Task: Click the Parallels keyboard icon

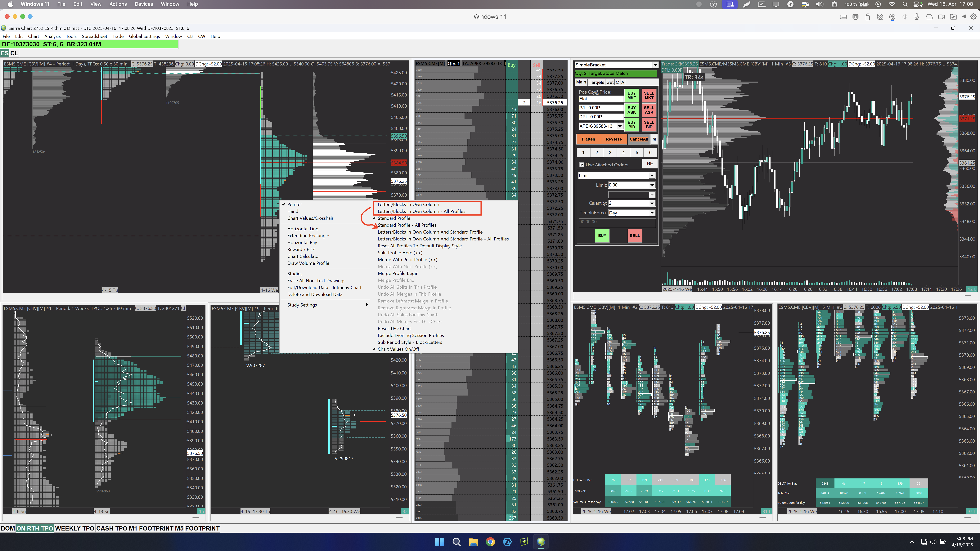Action: click(843, 17)
